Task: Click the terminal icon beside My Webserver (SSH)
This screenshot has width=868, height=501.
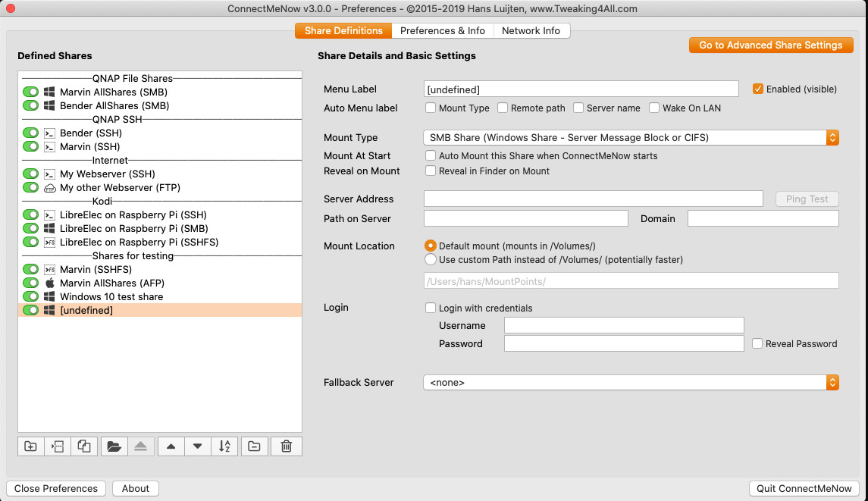Action: [49, 174]
